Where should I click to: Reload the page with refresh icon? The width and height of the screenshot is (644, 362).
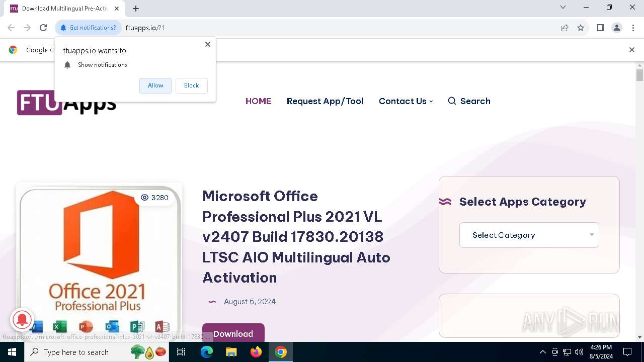[x=43, y=28]
